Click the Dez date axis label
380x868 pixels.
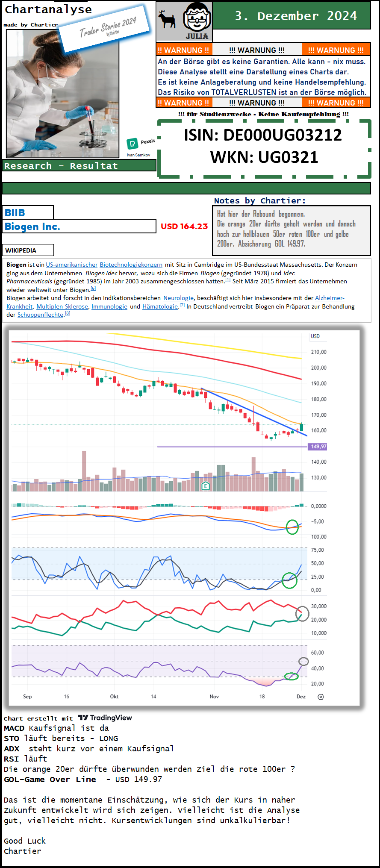coord(301,697)
